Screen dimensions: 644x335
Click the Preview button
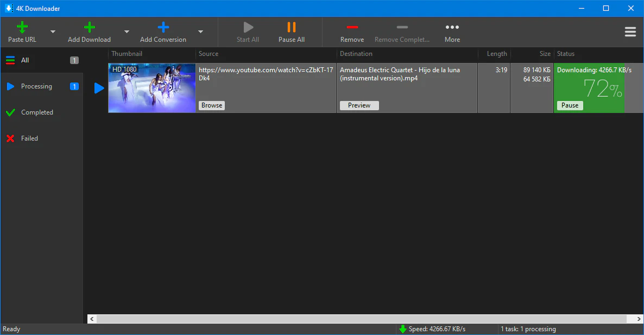[359, 105]
